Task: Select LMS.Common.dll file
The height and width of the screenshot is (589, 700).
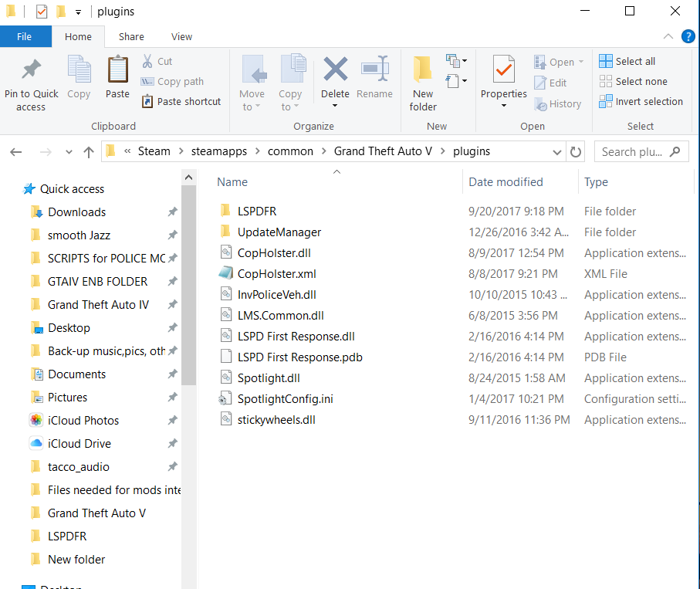Action: (x=281, y=315)
